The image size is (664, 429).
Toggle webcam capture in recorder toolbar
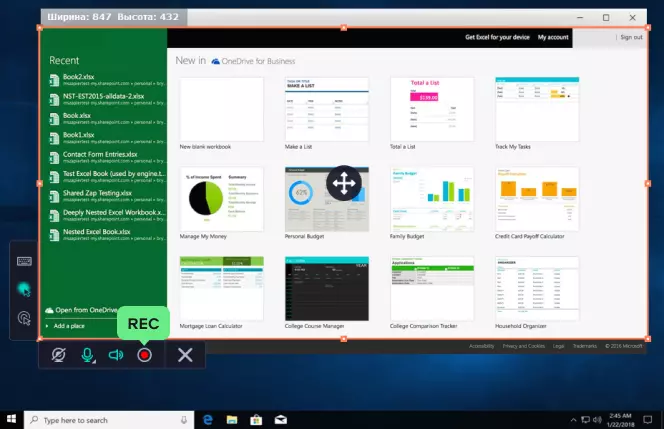coord(58,355)
